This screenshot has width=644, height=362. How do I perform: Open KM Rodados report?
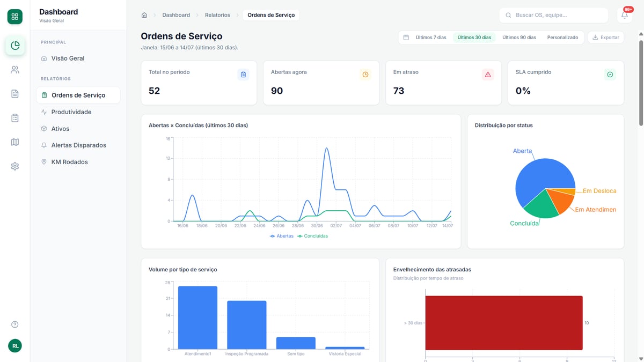(78, 162)
